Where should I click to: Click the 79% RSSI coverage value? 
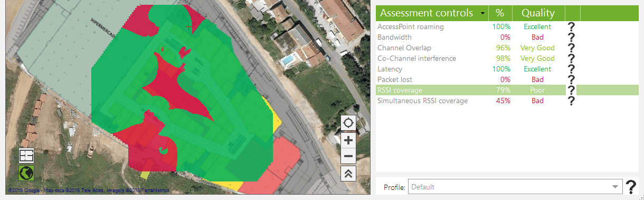tap(503, 90)
